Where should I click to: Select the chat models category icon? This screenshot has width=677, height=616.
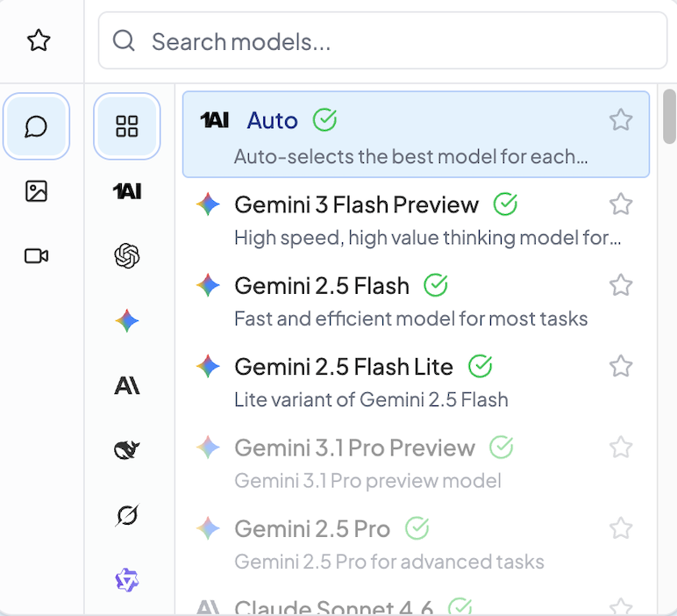[x=36, y=126]
